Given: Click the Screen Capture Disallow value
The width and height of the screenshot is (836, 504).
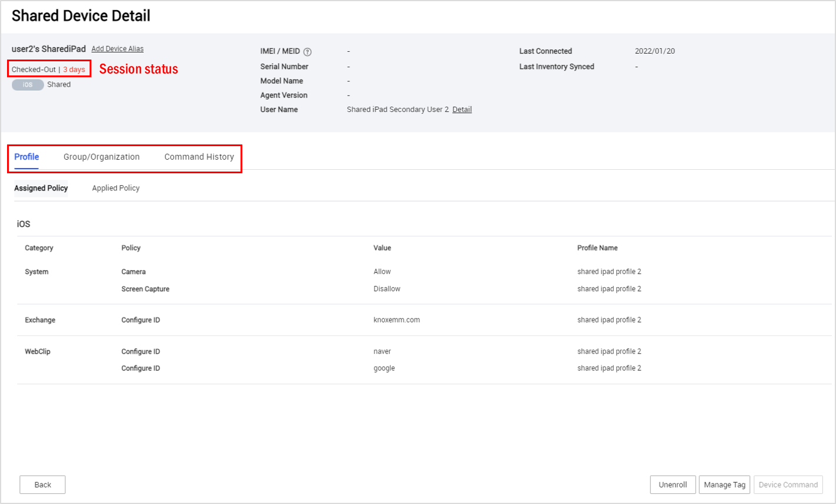Looking at the screenshot, I should [x=385, y=288].
